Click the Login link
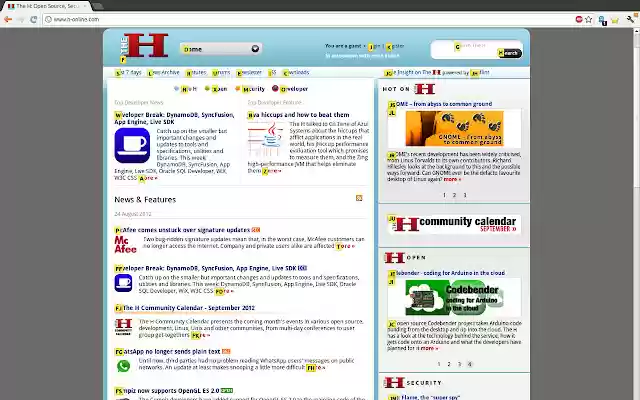The height and width of the screenshot is (400, 640). [x=374, y=46]
